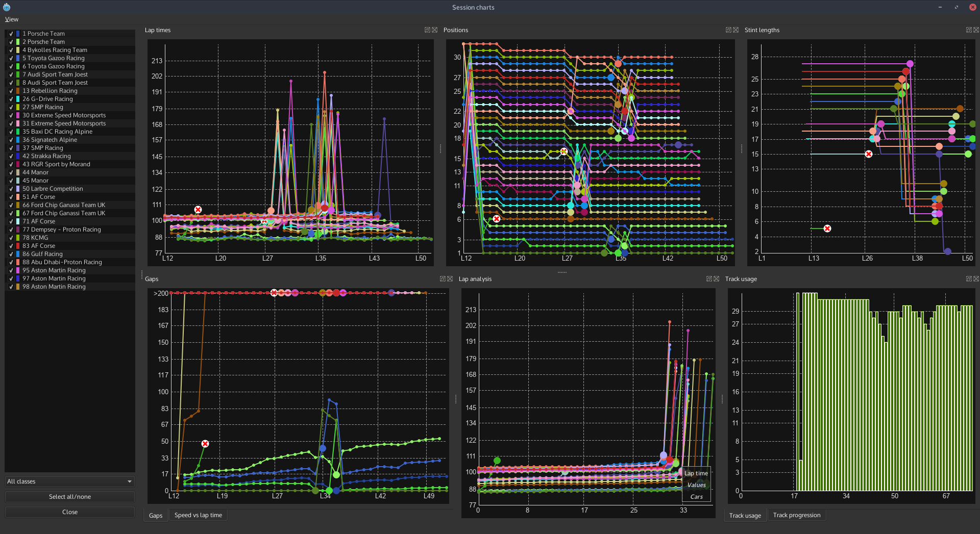The image size is (980, 534).
Task: Uncheck 1 Porsche Team checkbox
Action: point(11,34)
